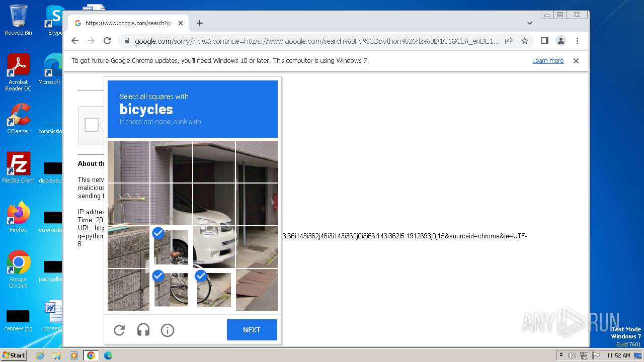Switch to the google.com search tab
The image size is (644, 362).
pyautogui.click(x=128, y=23)
